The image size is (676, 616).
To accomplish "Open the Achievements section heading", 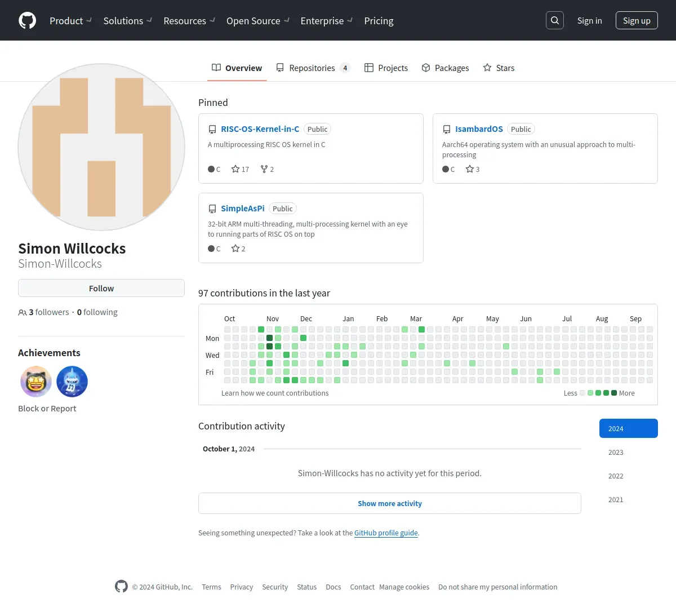I will [49, 353].
